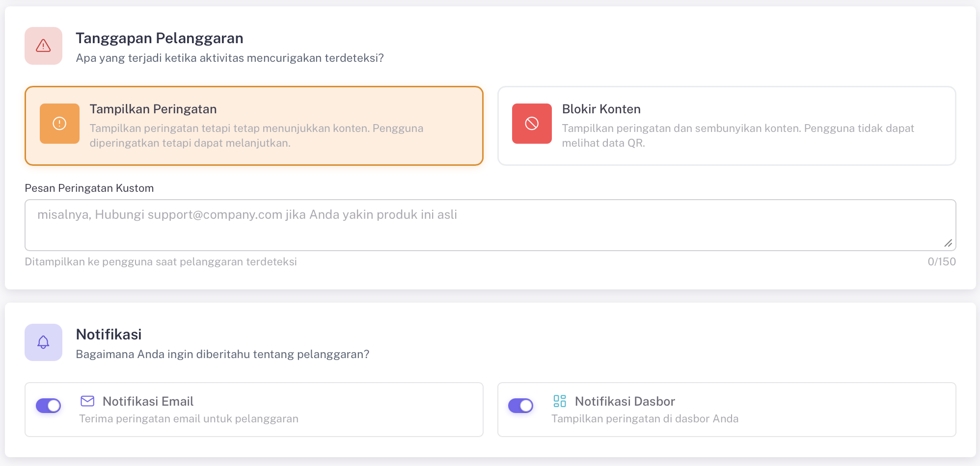The height and width of the screenshot is (466, 980).
Task: Click the envelope icon beside Notifikasi Email
Action: point(87,401)
